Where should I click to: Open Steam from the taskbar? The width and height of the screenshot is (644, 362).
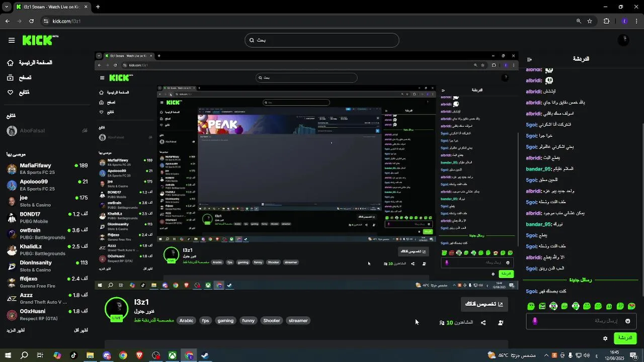click(x=205, y=355)
